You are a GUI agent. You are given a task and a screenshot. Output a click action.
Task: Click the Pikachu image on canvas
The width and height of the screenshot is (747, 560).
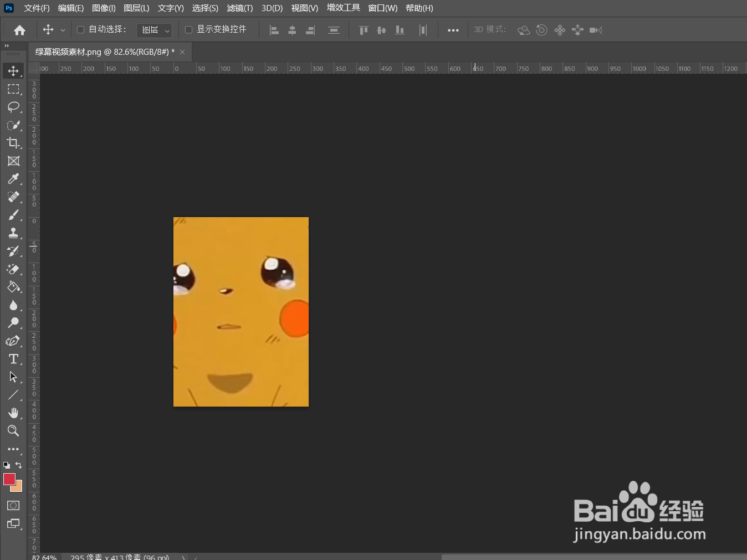241,312
